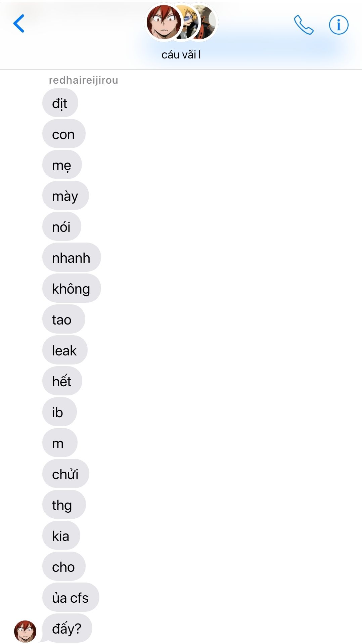Screen dimensions: 362x644
Task: Select the 'kia' message bubble
Action: click(61, 536)
